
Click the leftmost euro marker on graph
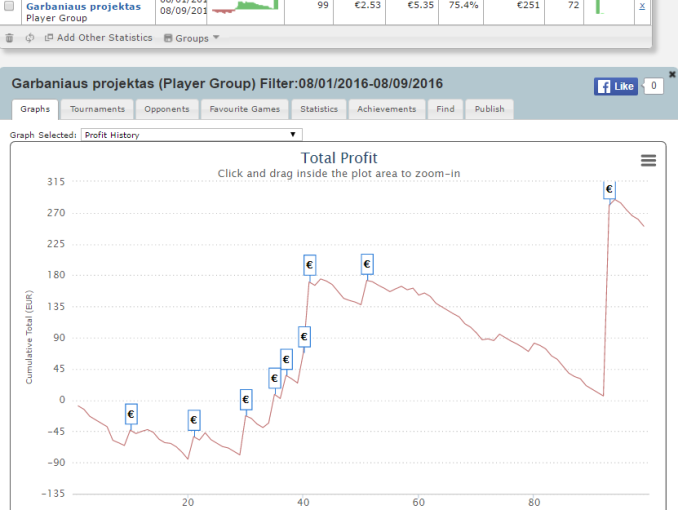click(131, 414)
